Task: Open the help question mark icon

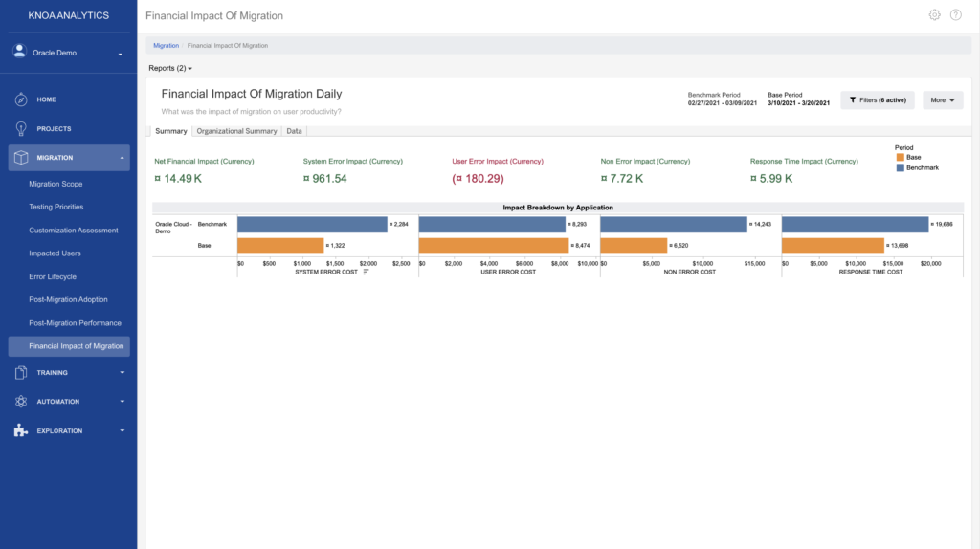Action: coord(956,15)
